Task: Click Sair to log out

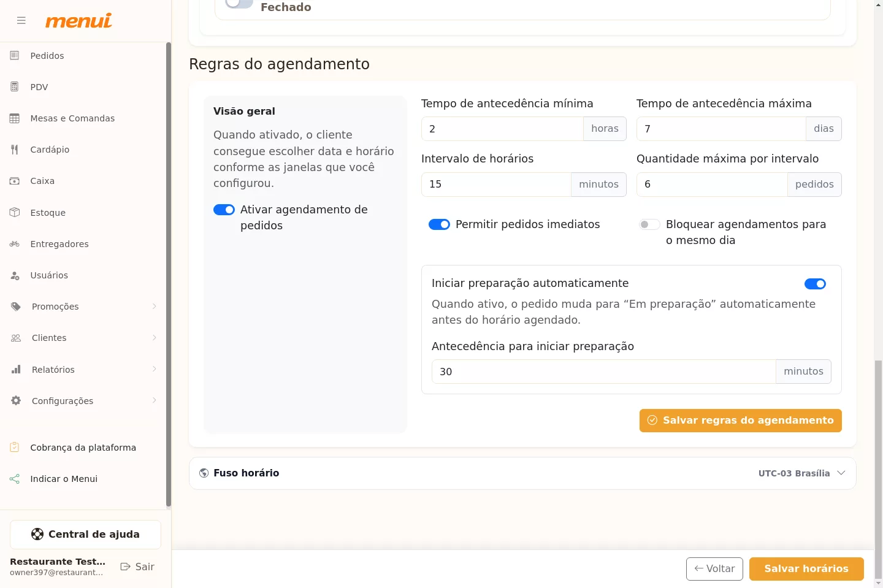Action: coord(137,567)
